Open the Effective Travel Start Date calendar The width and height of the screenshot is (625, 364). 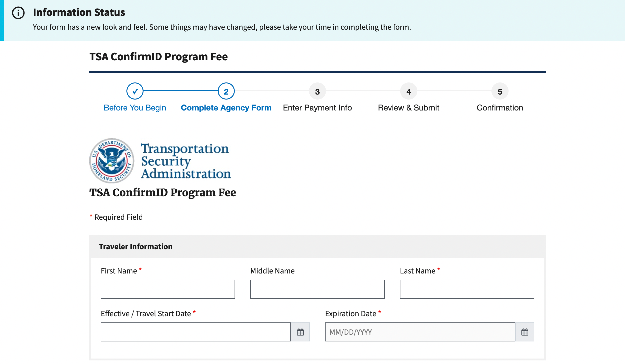pyautogui.click(x=300, y=332)
